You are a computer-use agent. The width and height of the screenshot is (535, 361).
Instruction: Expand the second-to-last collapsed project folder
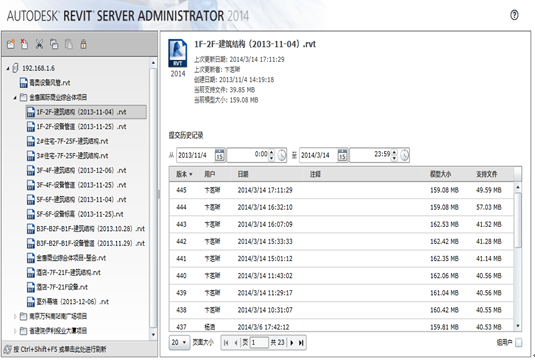point(15,316)
